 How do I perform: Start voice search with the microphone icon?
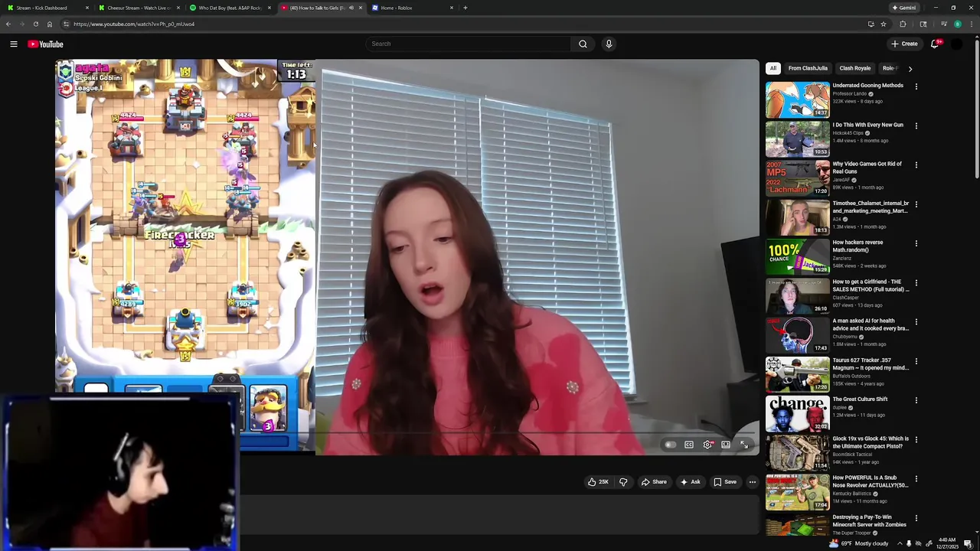click(609, 44)
